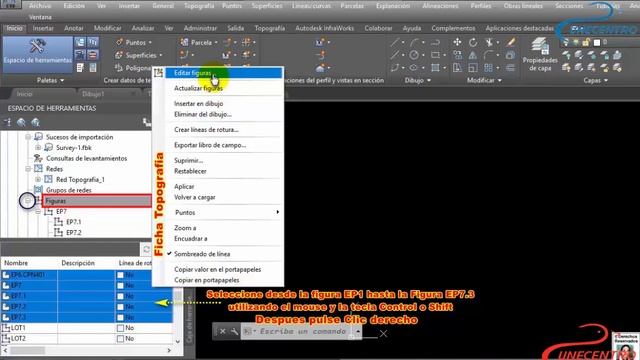Screen dimensions: 640x360
Task: Switch to the Anotar ribbon tab
Action: [x=73, y=28]
